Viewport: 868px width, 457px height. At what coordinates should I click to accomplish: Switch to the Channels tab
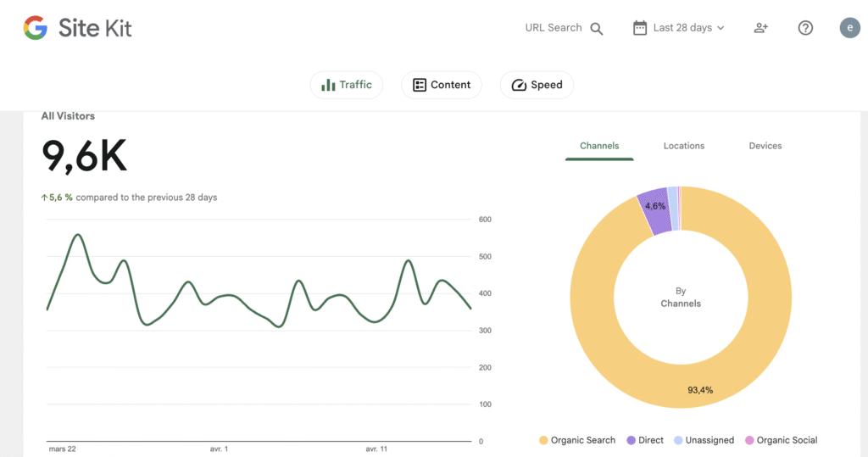click(x=599, y=146)
